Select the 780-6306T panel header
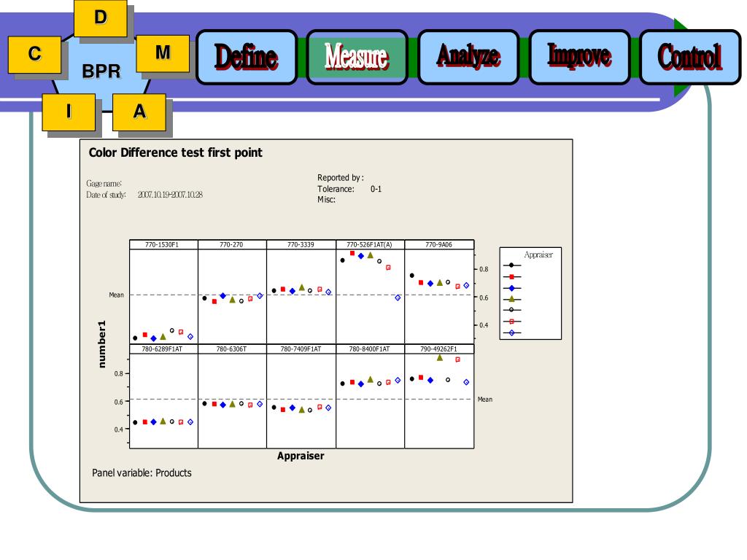 coord(232,349)
